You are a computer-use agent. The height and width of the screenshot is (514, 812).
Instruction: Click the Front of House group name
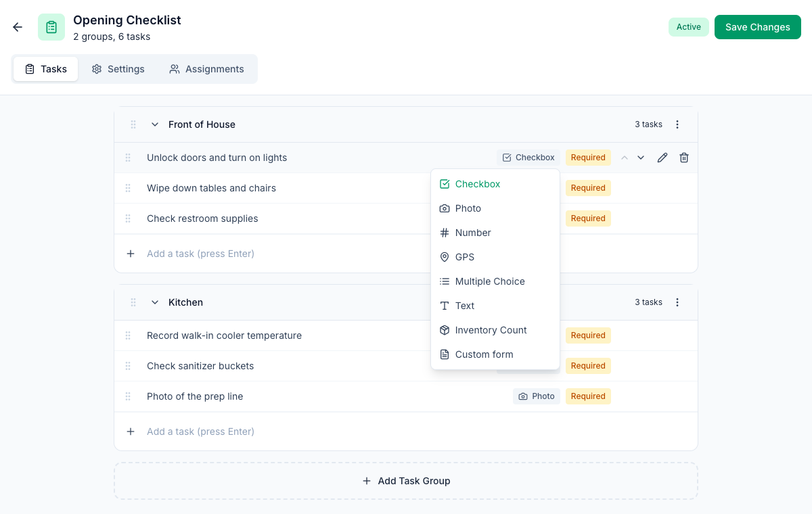[x=202, y=124]
